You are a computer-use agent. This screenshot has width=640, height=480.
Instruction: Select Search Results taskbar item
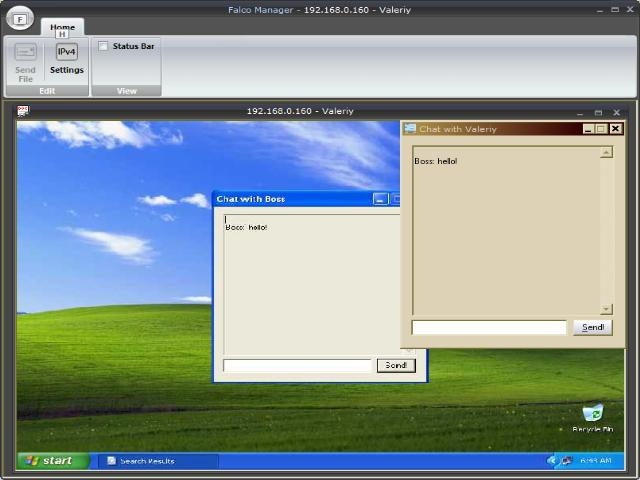click(x=158, y=461)
